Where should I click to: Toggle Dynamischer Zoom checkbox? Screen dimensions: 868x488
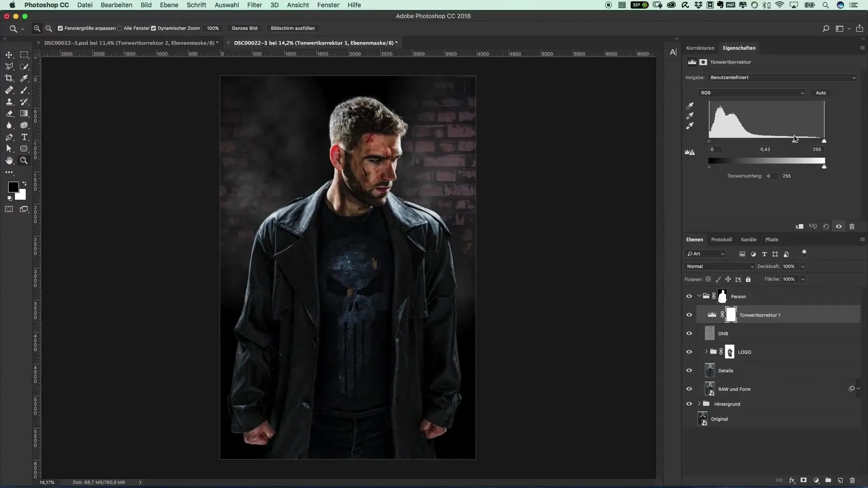click(153, 28)
